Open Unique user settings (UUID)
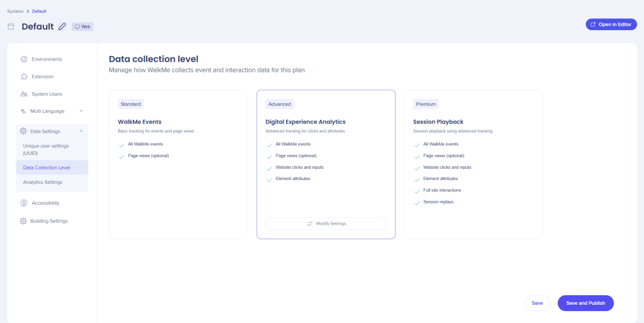644x323 pixels. [x=46, y=149]
